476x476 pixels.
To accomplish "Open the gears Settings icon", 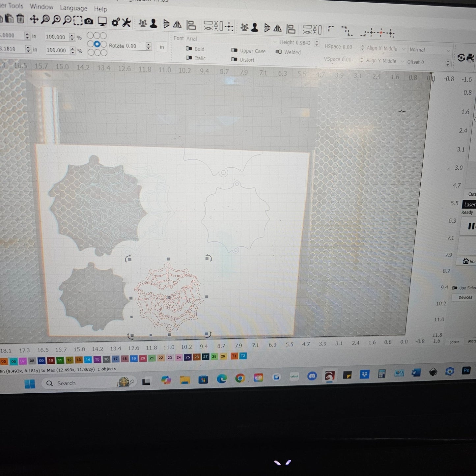I will (115, 22).
